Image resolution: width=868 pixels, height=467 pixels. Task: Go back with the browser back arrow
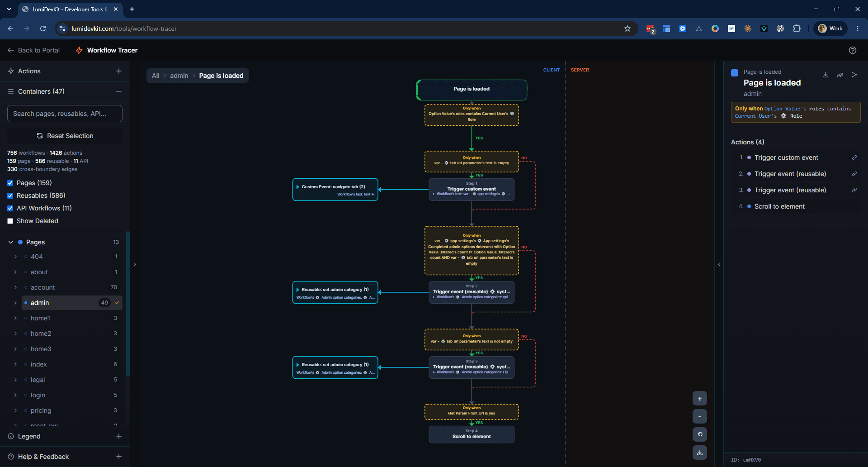(10, 29)
